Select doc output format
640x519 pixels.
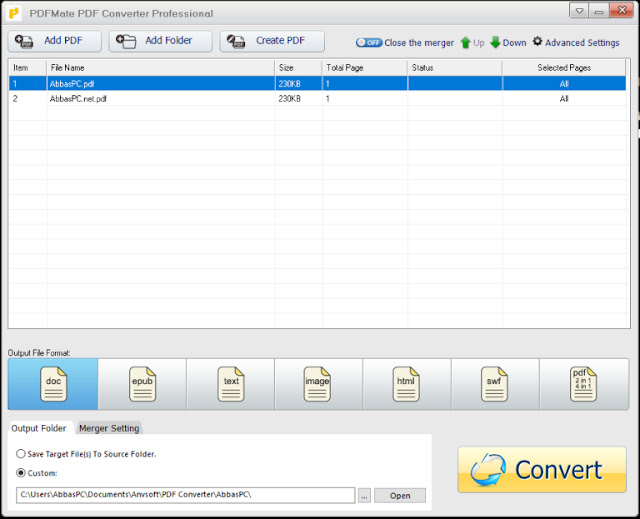point(53,384)
